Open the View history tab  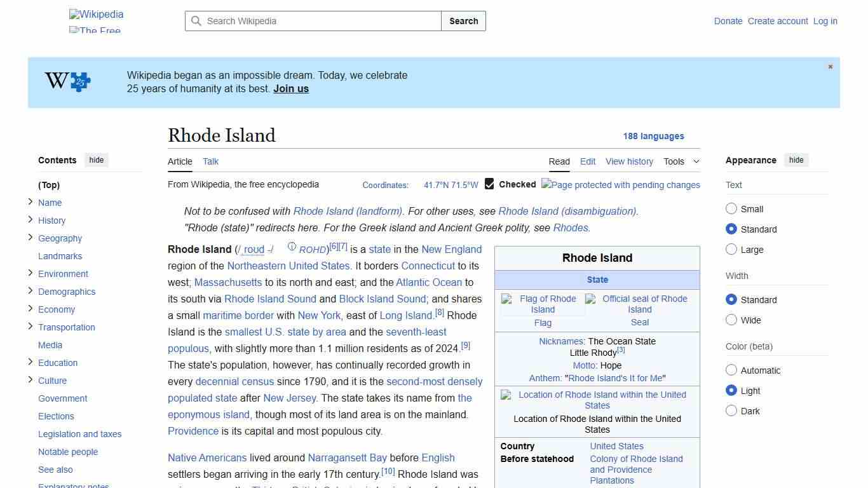(629, 161)
